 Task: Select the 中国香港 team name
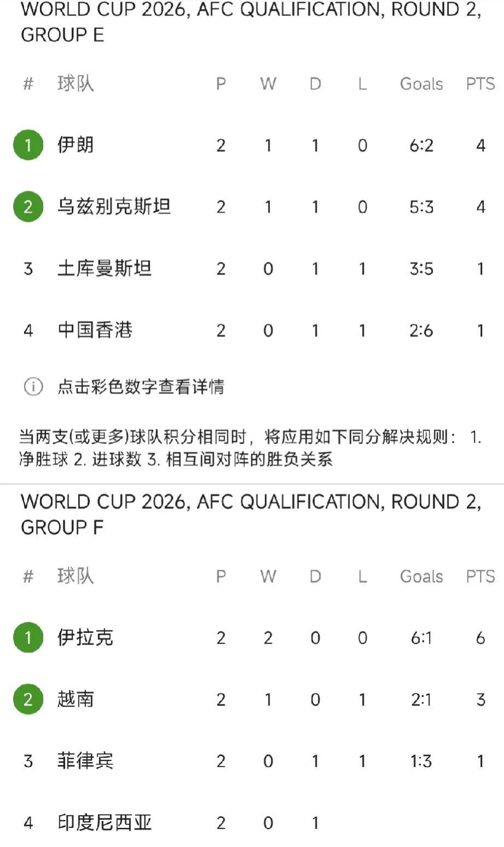coord(95,330)
